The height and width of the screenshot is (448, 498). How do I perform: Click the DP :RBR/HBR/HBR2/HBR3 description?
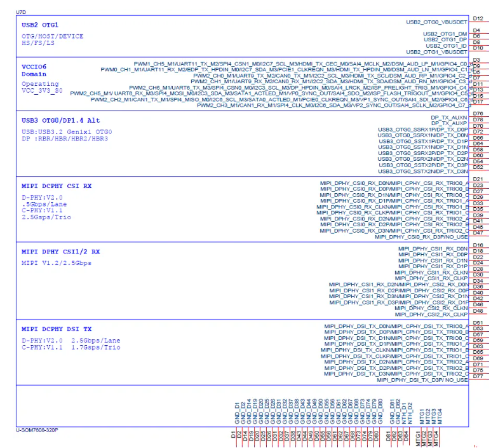coord(65,139)
